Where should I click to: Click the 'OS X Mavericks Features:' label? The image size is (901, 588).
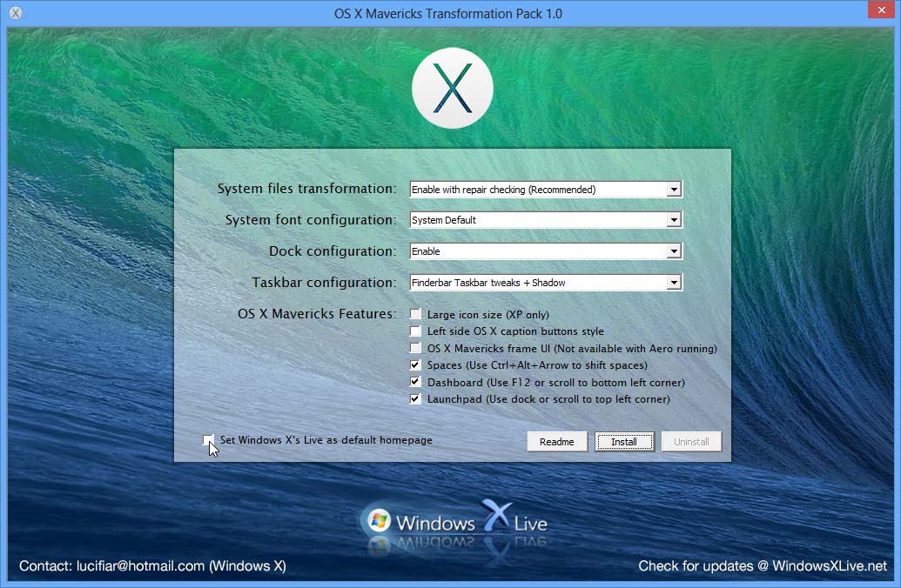tap(317, 313)
